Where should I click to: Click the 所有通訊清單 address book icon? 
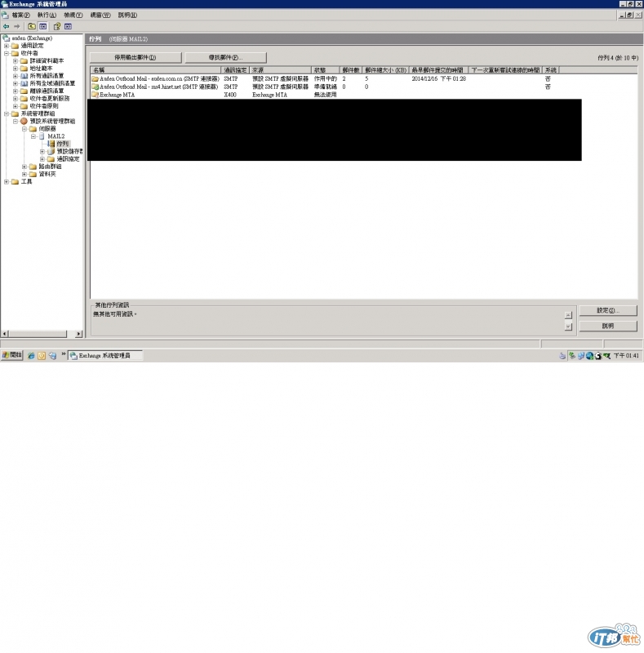tap(24, 76)
